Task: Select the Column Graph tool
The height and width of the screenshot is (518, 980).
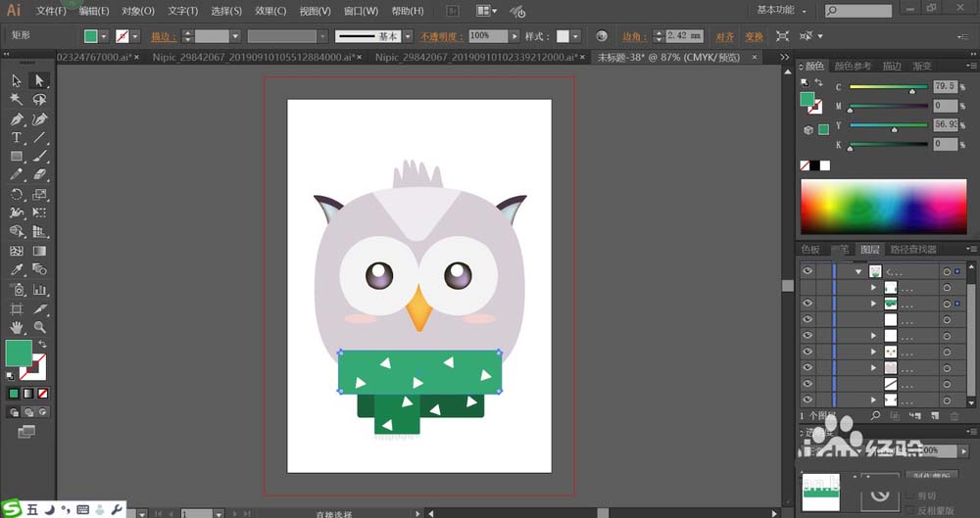Action: point(39,289)
